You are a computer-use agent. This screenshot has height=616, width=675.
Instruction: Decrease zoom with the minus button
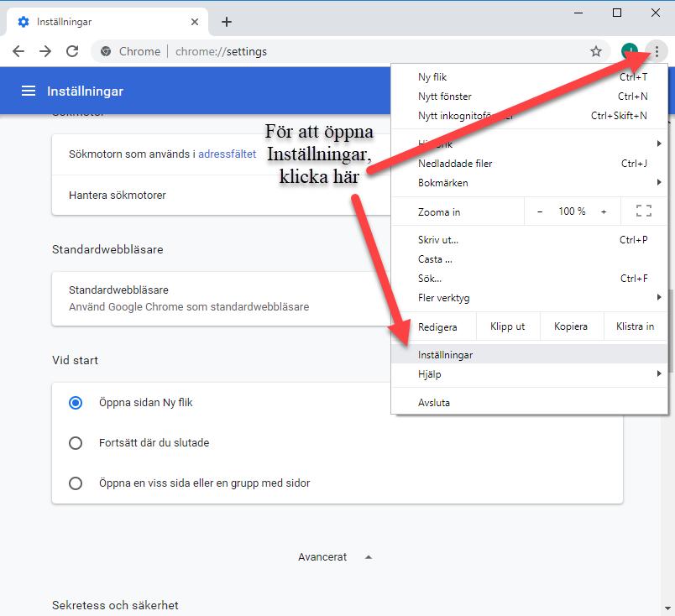click(x=540, y=211)
